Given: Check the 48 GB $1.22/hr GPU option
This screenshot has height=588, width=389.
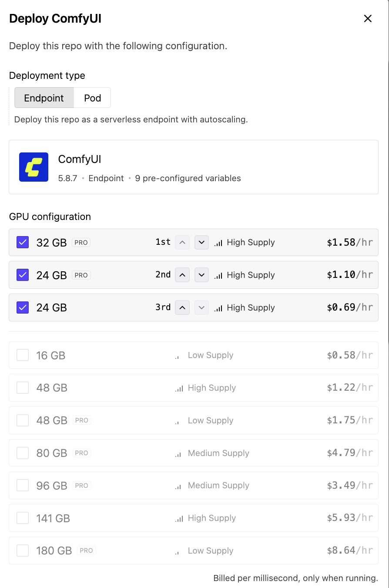Looking at the screenshot, I should [23, 388].
